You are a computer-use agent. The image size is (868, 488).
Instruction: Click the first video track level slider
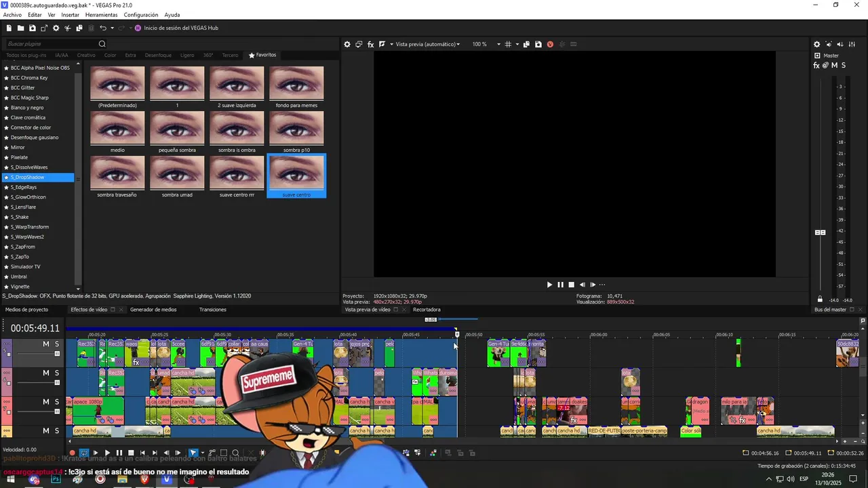coord(57,354)
